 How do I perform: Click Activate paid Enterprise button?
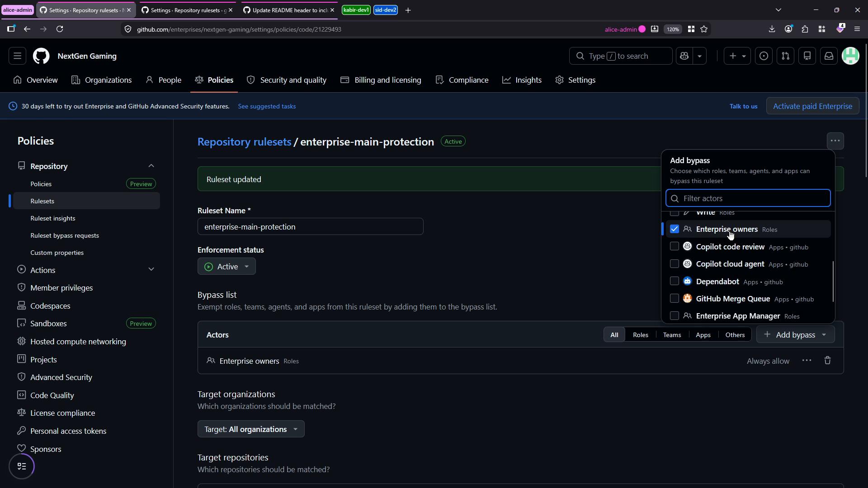pyautogui.click(x=812, y=106)
